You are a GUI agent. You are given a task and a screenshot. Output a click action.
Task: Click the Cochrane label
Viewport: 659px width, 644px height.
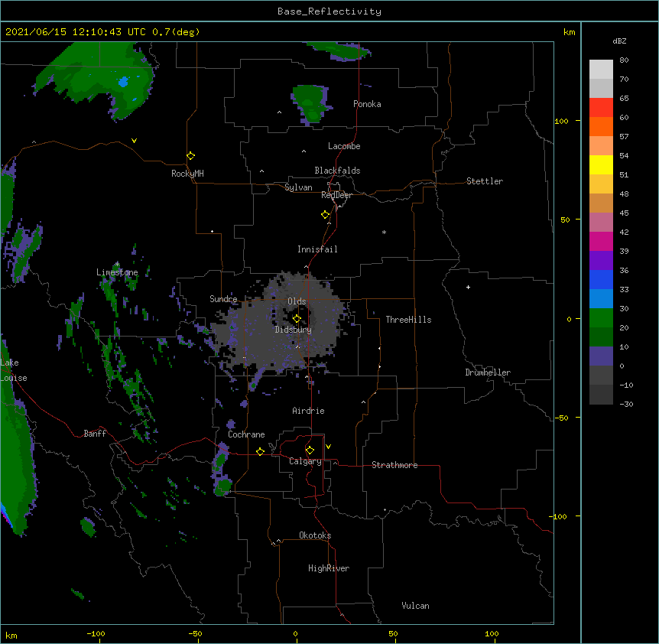coord(246,434)
